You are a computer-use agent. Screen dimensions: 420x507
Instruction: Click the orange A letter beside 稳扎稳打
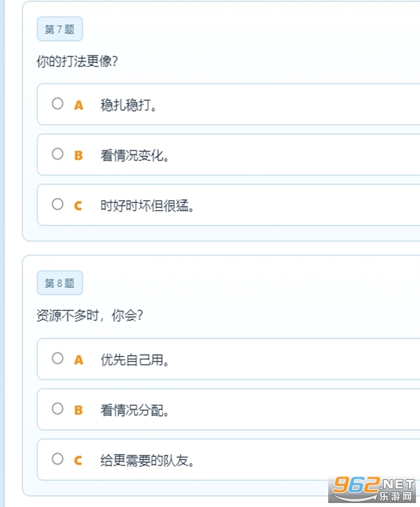tap(79, 105)
